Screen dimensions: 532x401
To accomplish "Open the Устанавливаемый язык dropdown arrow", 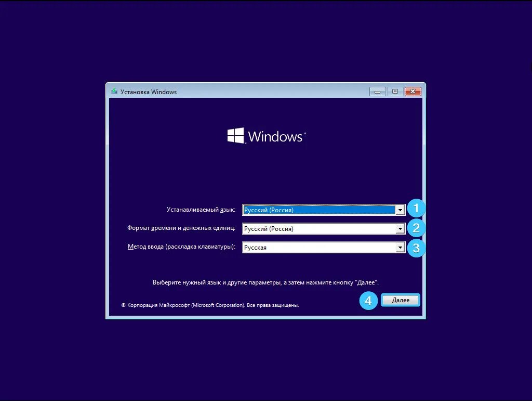I will coord(400,210).
